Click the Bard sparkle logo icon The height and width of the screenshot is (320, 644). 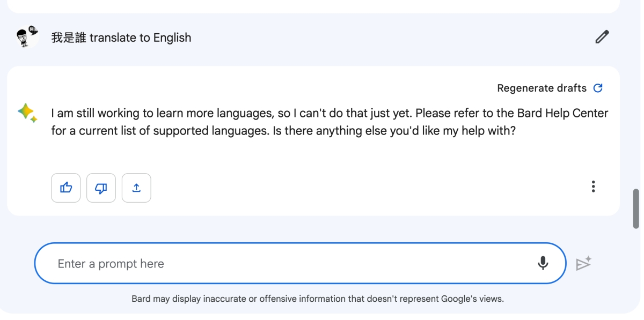tap(27, 113)
